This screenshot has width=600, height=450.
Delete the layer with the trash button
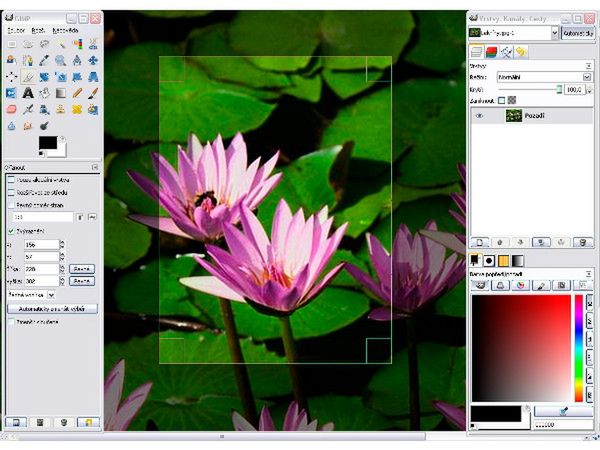tap(583, 242)
